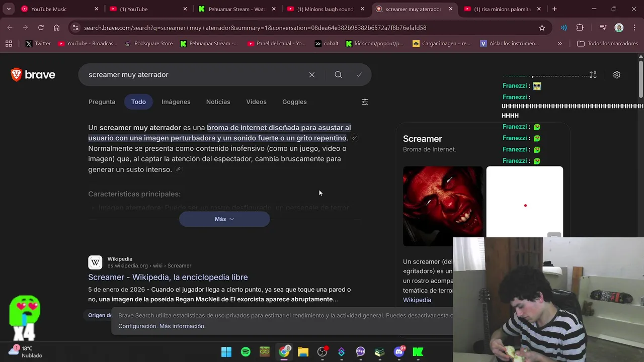Expand the answer with the Más button
644x362 pixels.
pos(224,219)
